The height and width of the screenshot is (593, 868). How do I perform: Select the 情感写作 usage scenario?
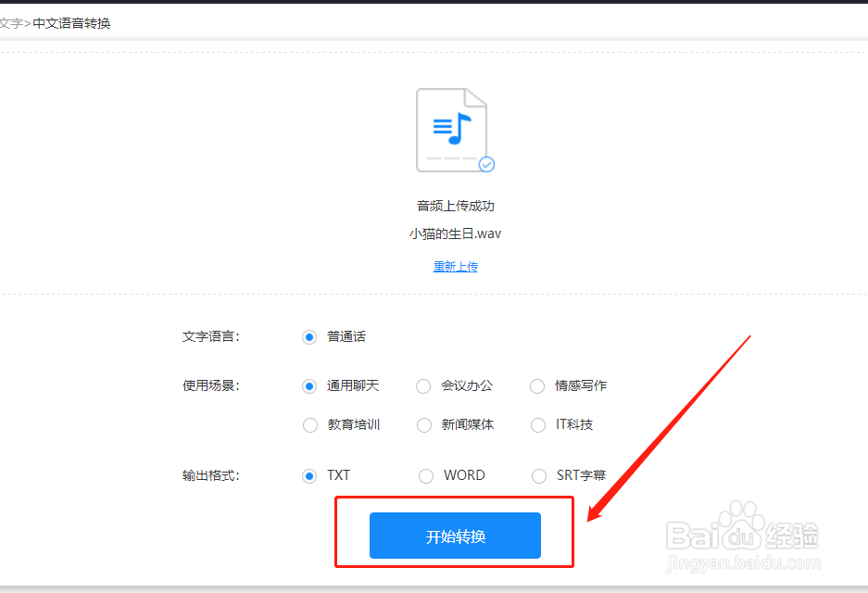click(x=537, y=386)
